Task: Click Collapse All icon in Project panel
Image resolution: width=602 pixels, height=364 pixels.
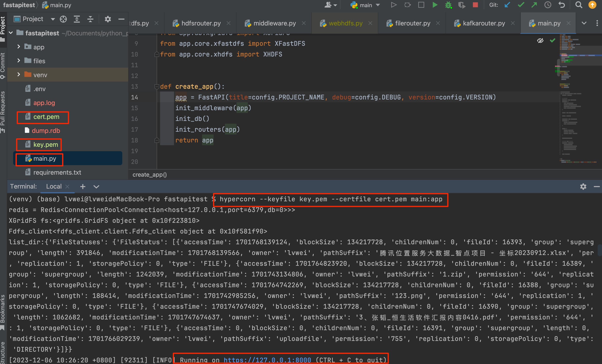Action: pos(90,19)
